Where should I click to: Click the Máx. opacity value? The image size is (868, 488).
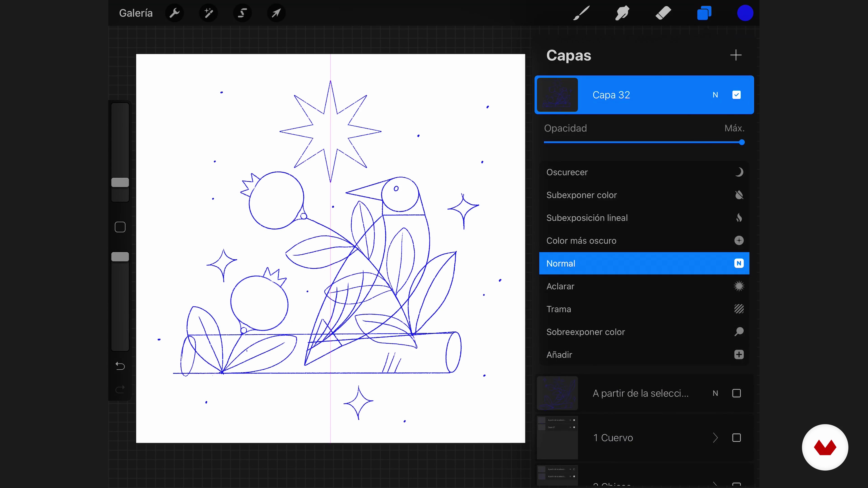734,128
